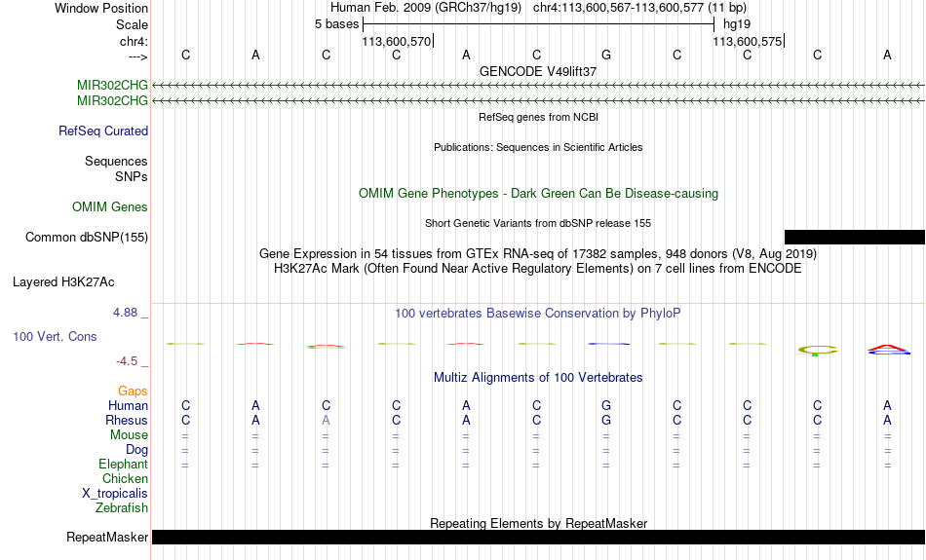Select the Layered H3K27Ac track label
926x560 pixels.
tap(63, 282)
